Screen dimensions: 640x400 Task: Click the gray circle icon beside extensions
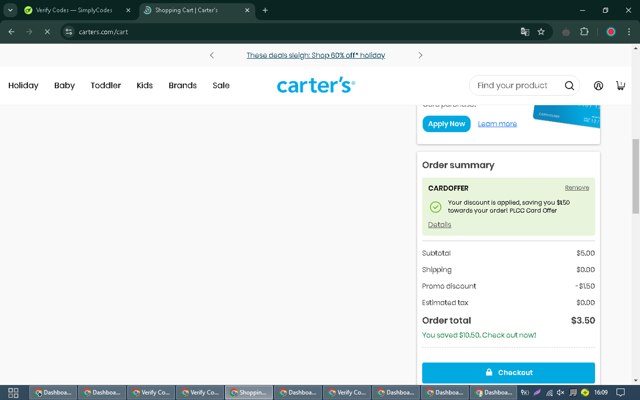[566, 32]
